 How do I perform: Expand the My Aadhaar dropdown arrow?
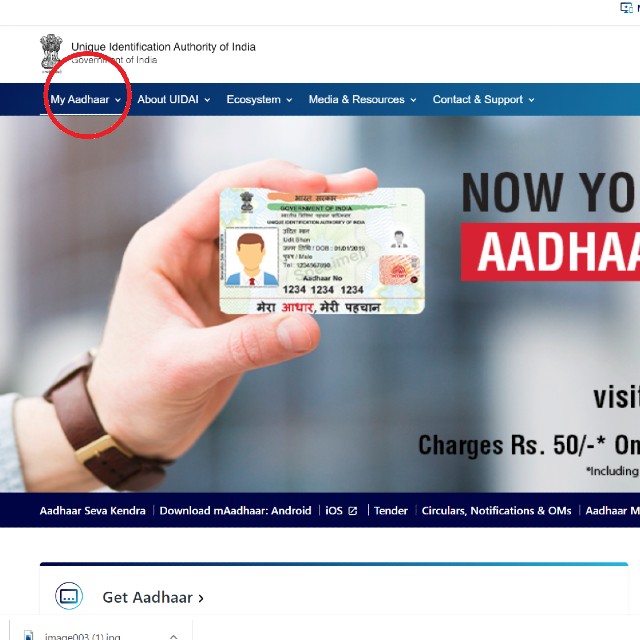(x=118, y=100)
